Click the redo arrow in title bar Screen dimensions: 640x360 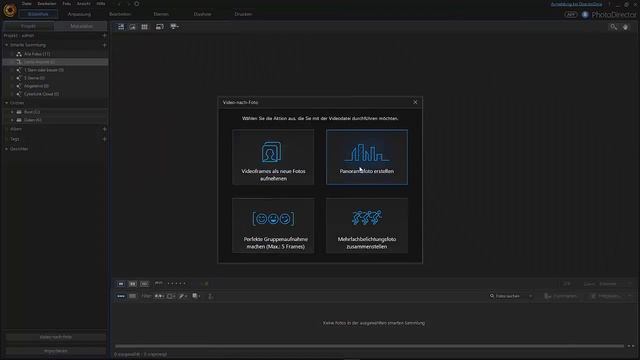128,4
